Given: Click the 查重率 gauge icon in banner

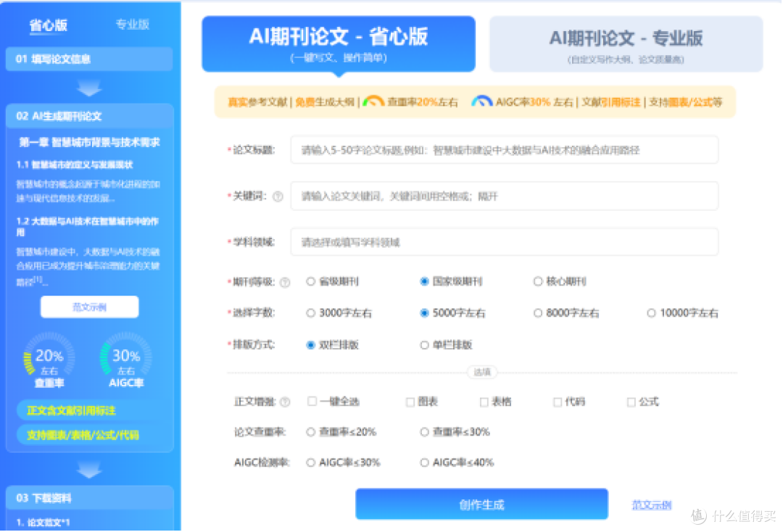Looking at the screenshot, I should point(373,101).
